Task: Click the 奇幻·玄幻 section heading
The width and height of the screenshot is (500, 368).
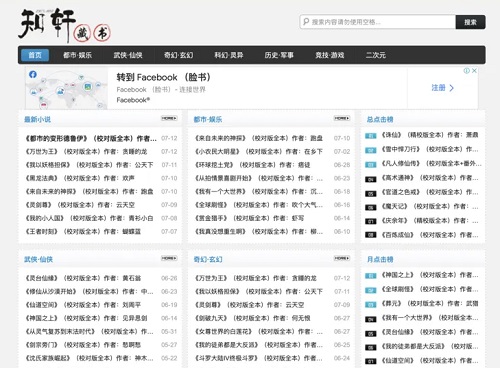Action: (x=208, y=259)
